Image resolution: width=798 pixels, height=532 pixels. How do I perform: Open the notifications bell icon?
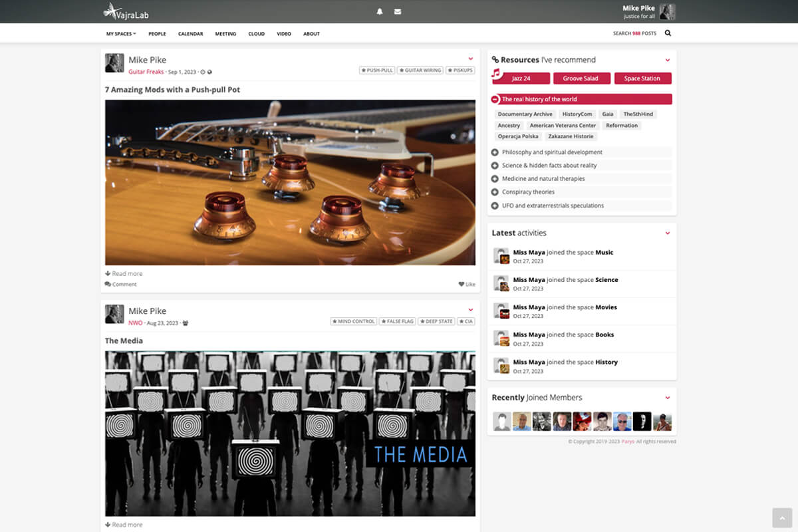[x=380, y=11]
